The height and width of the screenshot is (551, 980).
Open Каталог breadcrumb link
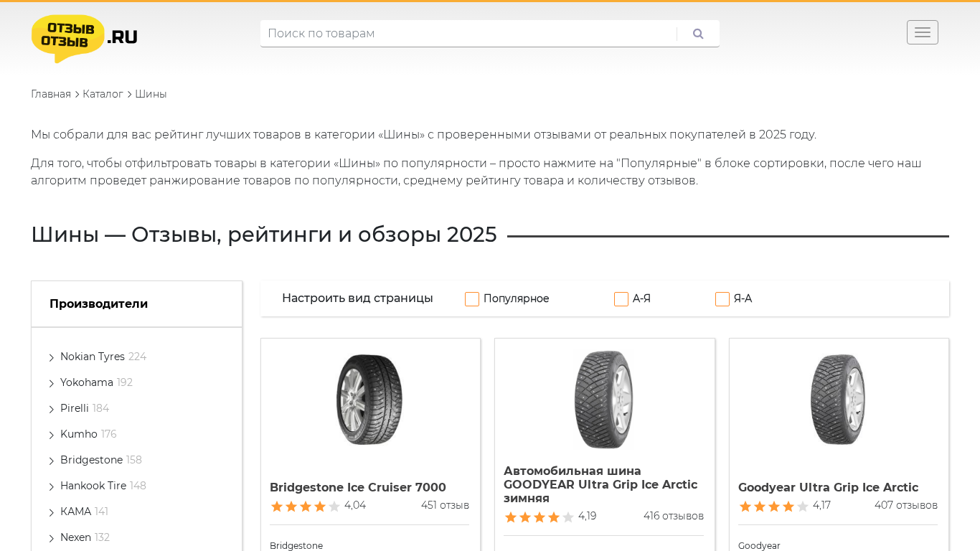click(x=103, y=94)
